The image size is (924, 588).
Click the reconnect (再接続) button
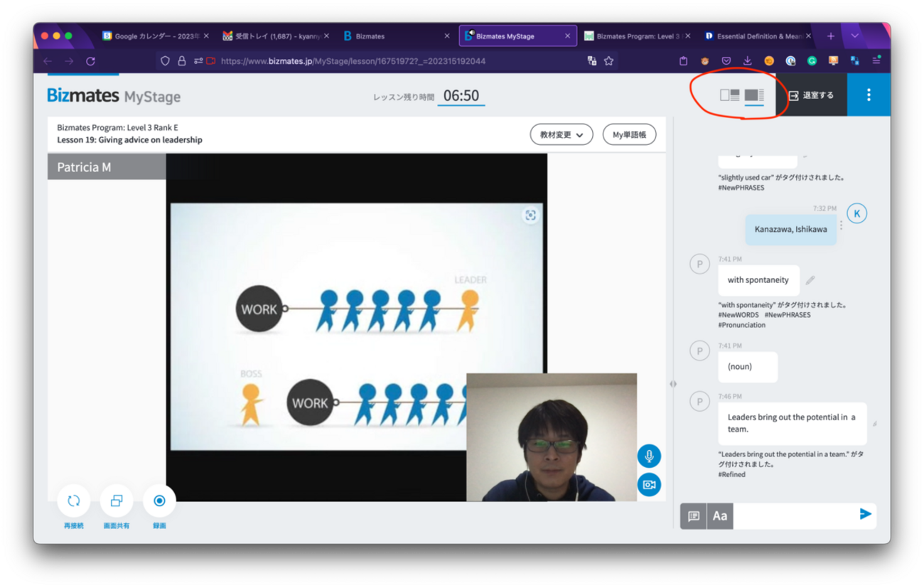click(74, 501)
